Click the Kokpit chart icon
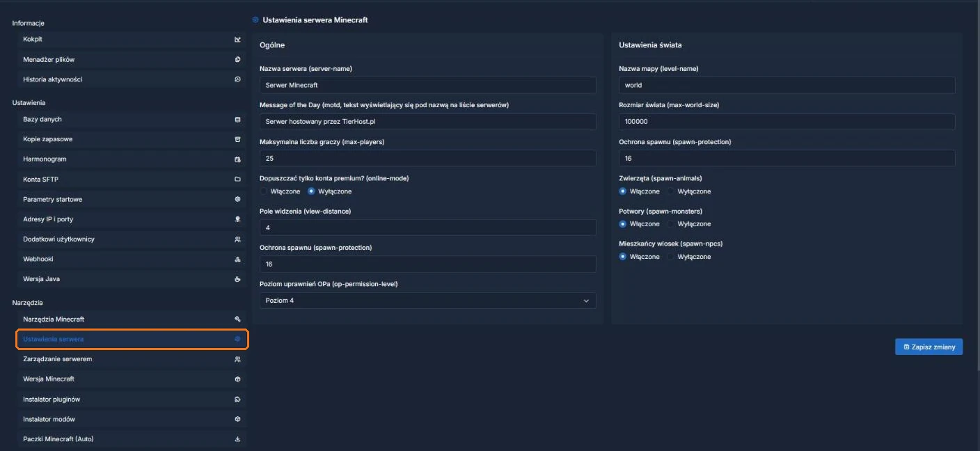This screenshot has width=980, height=451. (x=237, y=40)
